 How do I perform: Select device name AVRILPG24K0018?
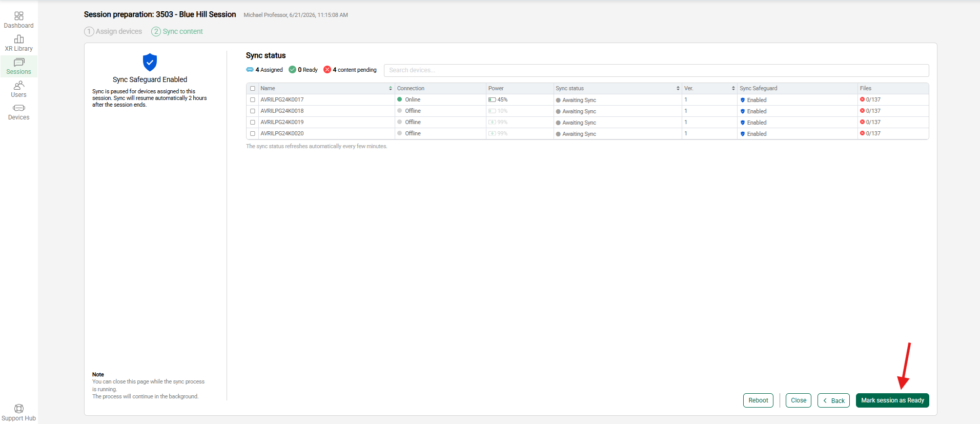point(282,111)
